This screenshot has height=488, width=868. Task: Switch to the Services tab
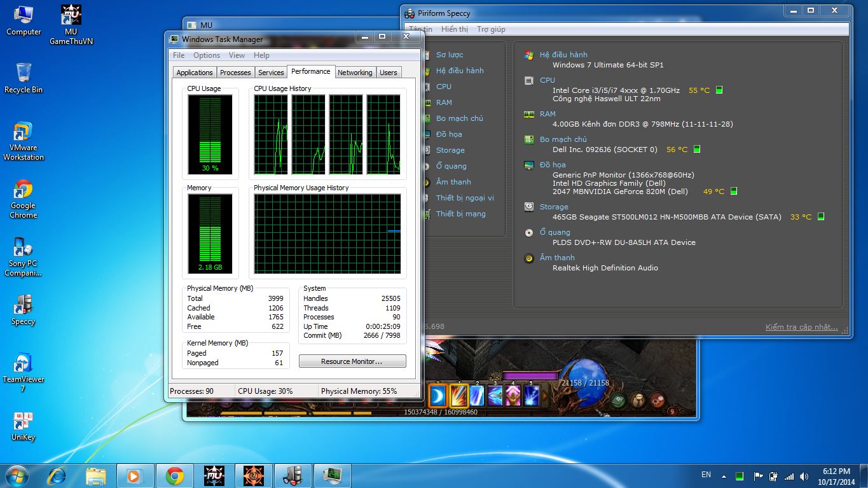271,73
